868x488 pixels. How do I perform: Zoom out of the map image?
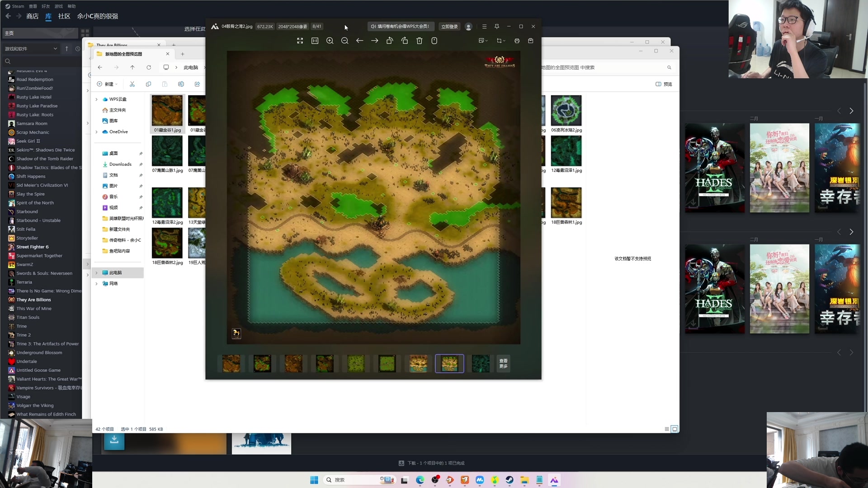point(345,41)
